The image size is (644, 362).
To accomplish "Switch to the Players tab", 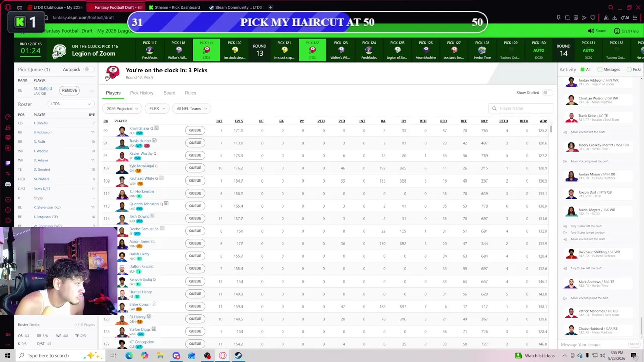I will [113, 93].
